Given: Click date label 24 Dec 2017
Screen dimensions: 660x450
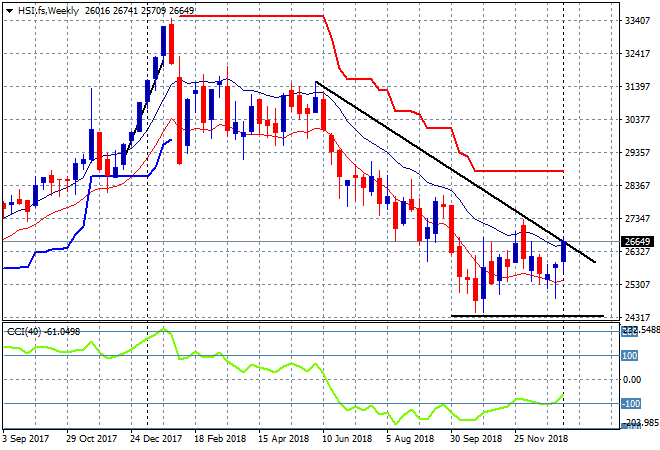Looking at the screenshot, I should pos(156,439).
